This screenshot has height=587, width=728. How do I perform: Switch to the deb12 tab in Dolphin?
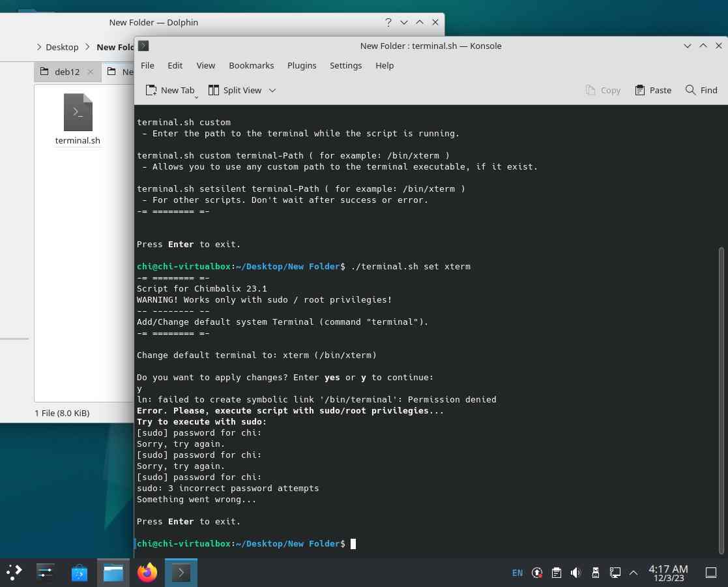[66, 72]
